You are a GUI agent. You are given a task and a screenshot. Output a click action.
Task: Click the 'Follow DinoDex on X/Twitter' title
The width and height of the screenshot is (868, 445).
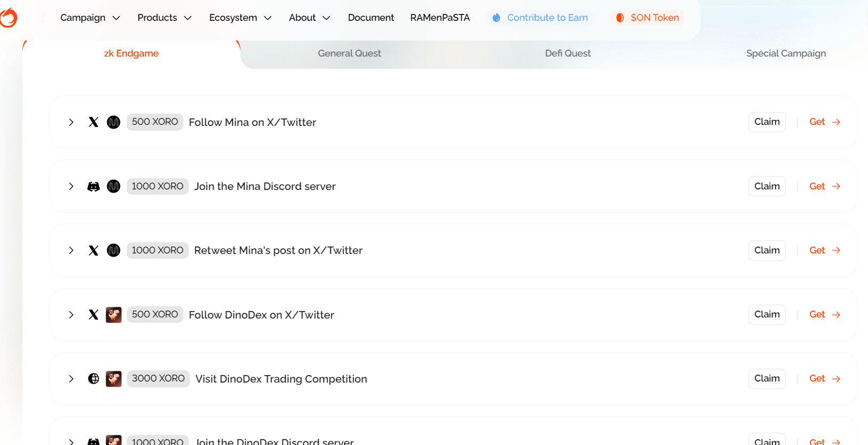(x=261, y=315)
